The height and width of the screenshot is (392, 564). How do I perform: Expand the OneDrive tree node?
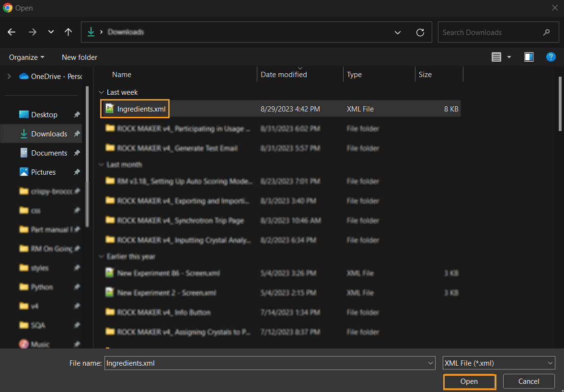point(9,76)
